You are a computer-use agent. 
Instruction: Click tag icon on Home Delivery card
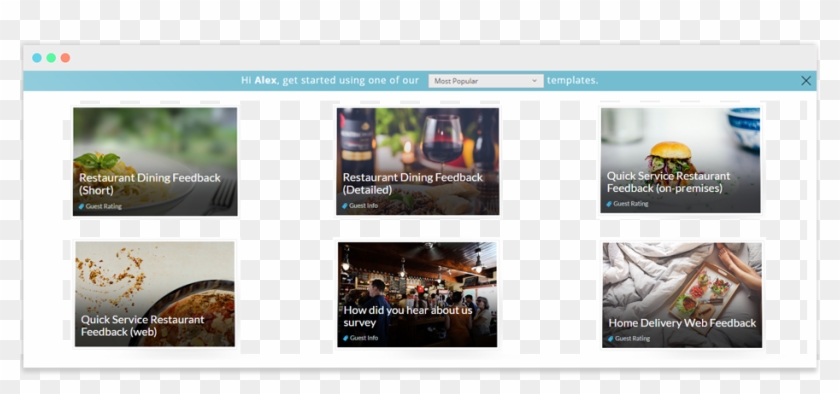pyautogui.click(x=611, y=339)
